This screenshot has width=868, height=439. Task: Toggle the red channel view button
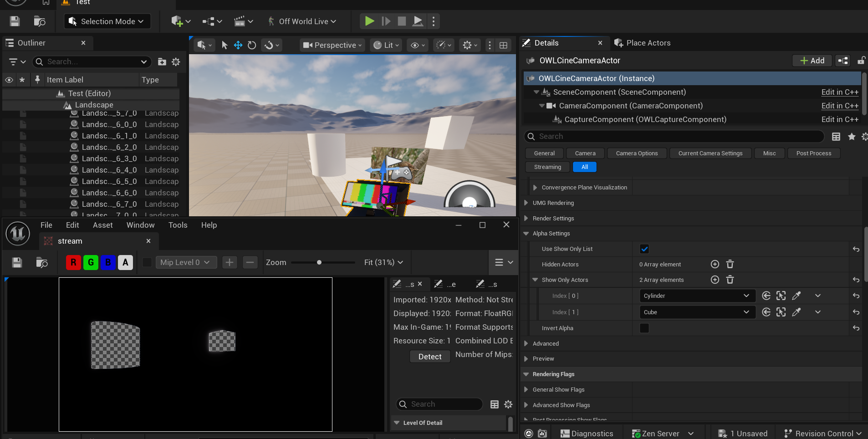(73, 262)
